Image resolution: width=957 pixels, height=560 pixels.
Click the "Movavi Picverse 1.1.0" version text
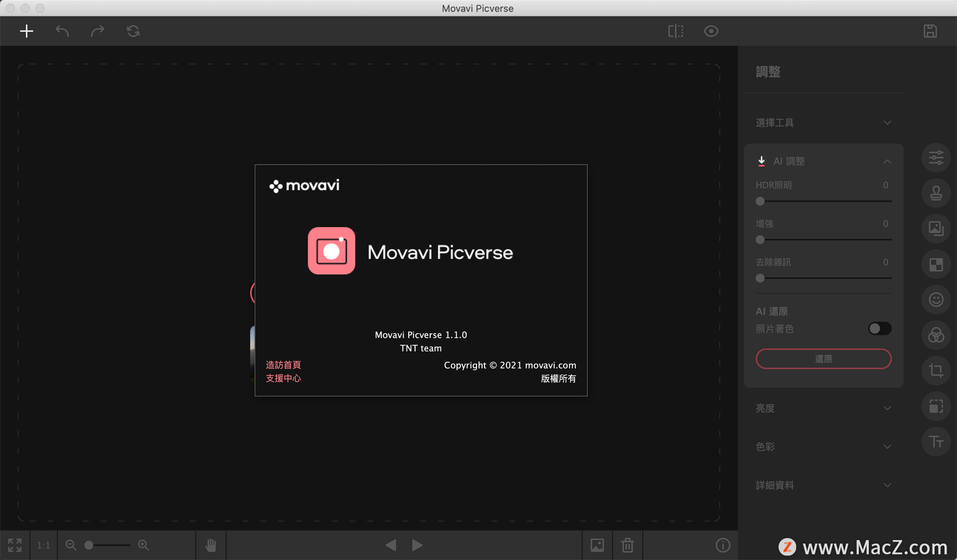tap(421, 335)
